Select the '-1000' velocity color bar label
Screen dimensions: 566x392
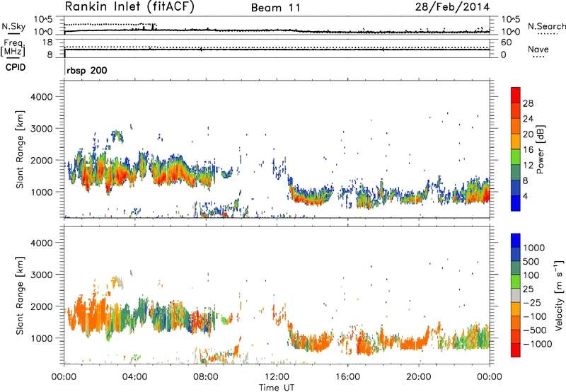(x=538, y=344)
